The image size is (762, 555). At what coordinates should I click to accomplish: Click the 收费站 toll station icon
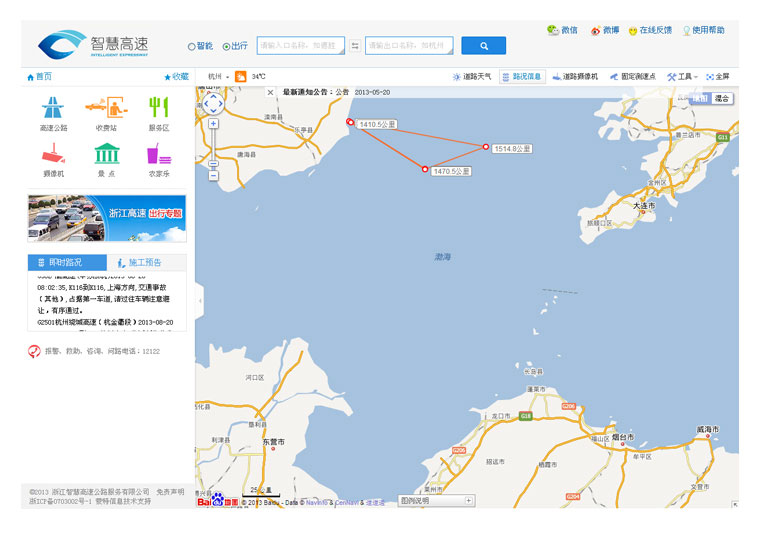(105, 112)
